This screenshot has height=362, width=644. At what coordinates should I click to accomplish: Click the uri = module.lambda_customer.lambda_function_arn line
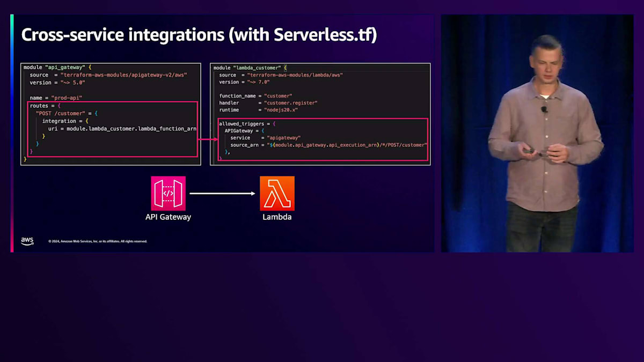[x=122, y=129]
